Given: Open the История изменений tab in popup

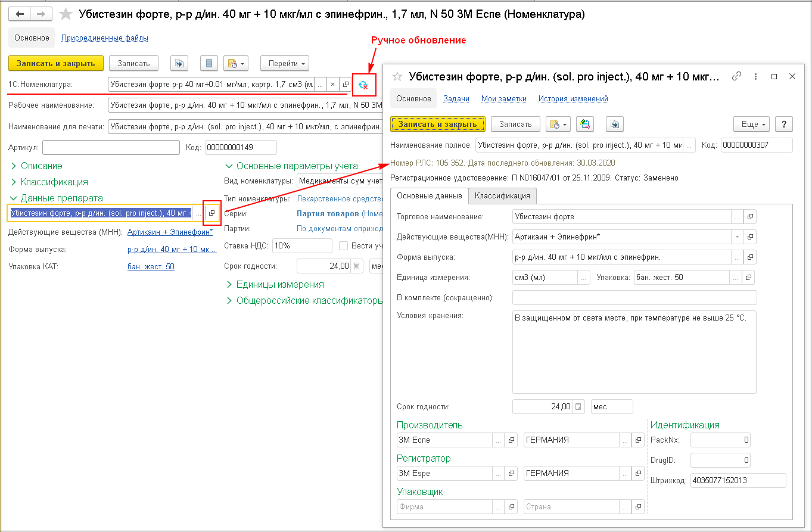Looking at the screenshot, I should [573, 98].
